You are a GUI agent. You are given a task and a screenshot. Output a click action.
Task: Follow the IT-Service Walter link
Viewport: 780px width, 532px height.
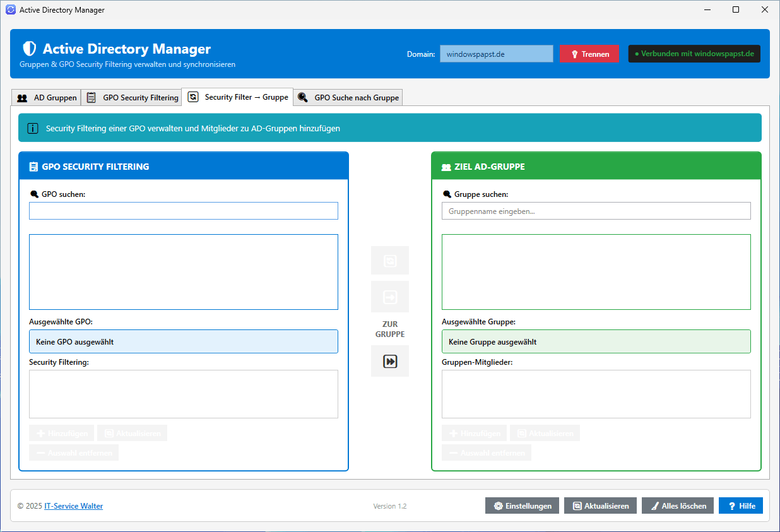(73, 506)
